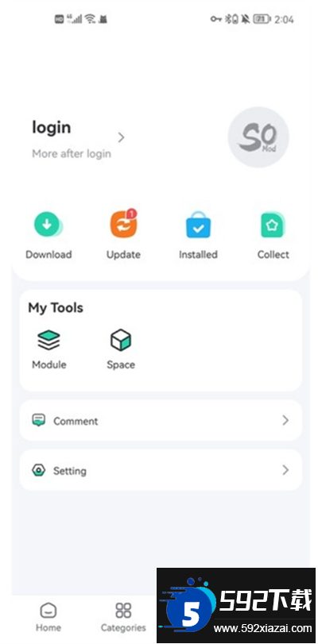Open the Installed apps bag icon

pyautogui.click(x=198, y=225)
